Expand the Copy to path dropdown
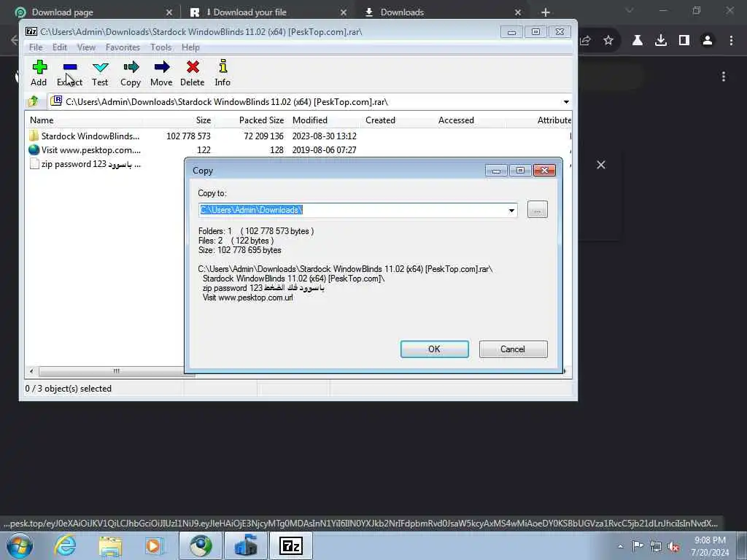The image size is (747, 560). pos(511,210)
